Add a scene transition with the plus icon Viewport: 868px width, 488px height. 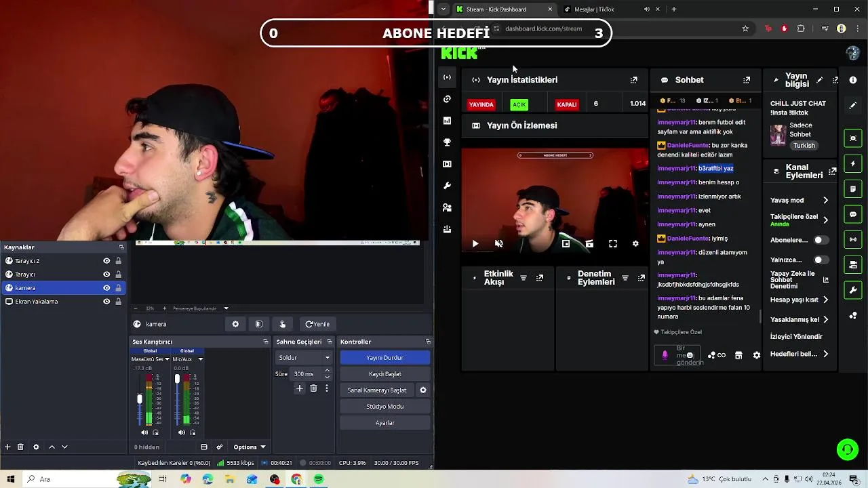(300, 388)
